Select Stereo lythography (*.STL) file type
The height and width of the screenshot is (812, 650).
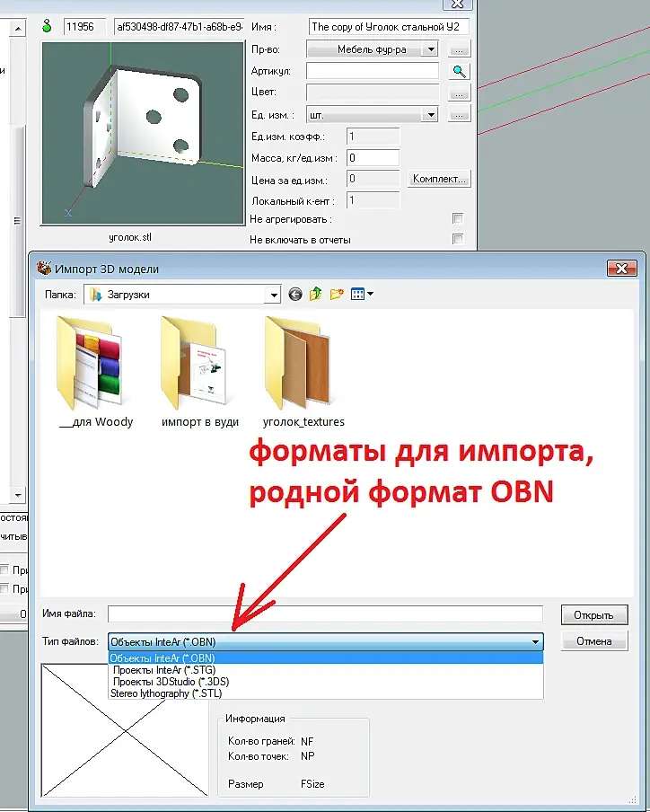[326, 693]
